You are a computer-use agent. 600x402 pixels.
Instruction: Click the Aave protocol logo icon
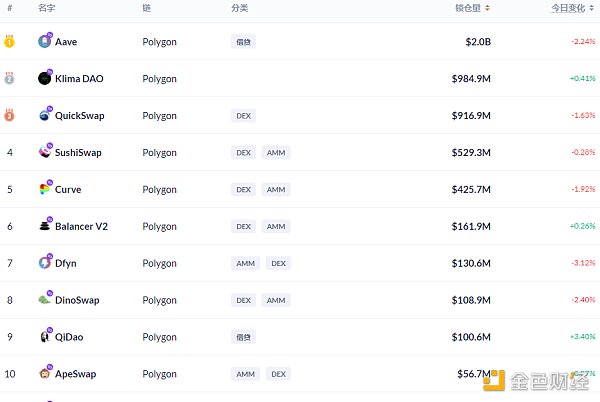(x=45, y=42)
